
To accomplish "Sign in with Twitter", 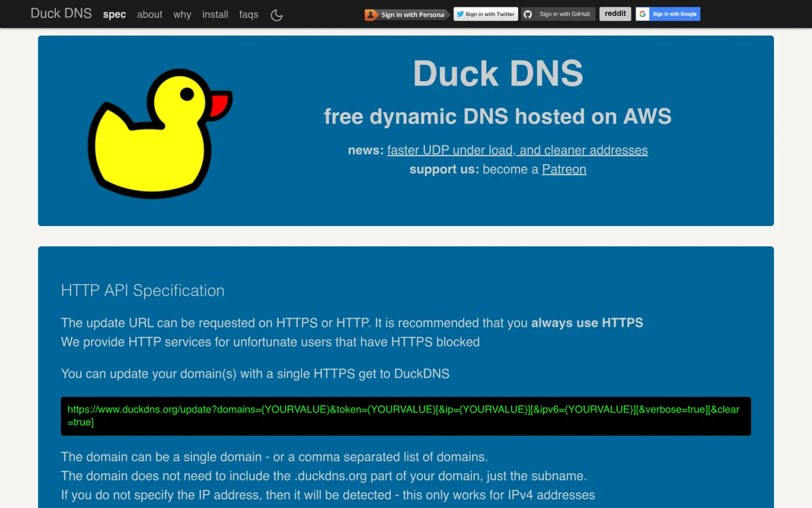I will [x=486, y=14].
